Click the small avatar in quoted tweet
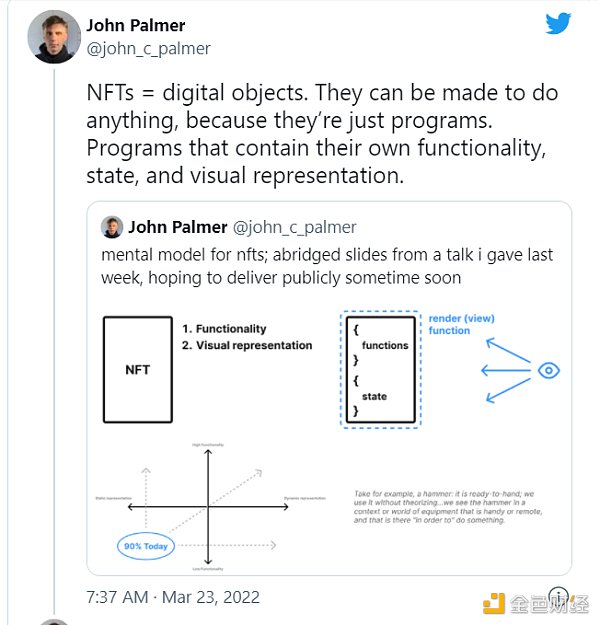Image resolution: width=600 pixels, height=625 pixels. (x=112, y=227)
